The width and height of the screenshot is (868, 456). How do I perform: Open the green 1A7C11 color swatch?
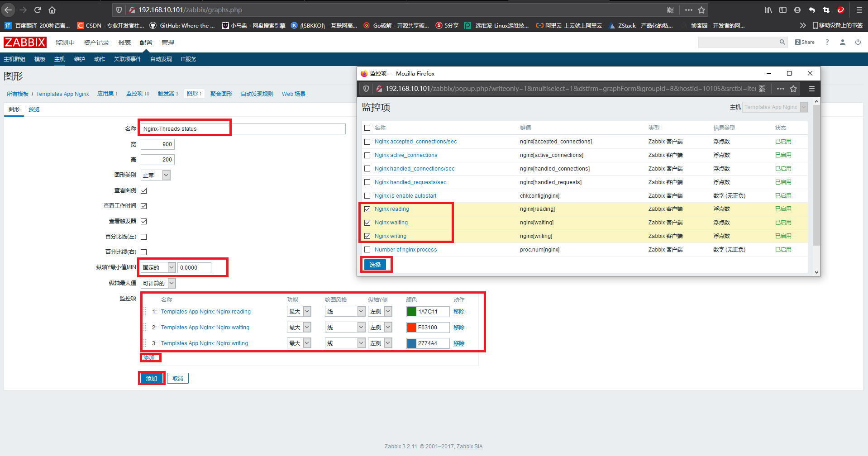click(411, 312)
